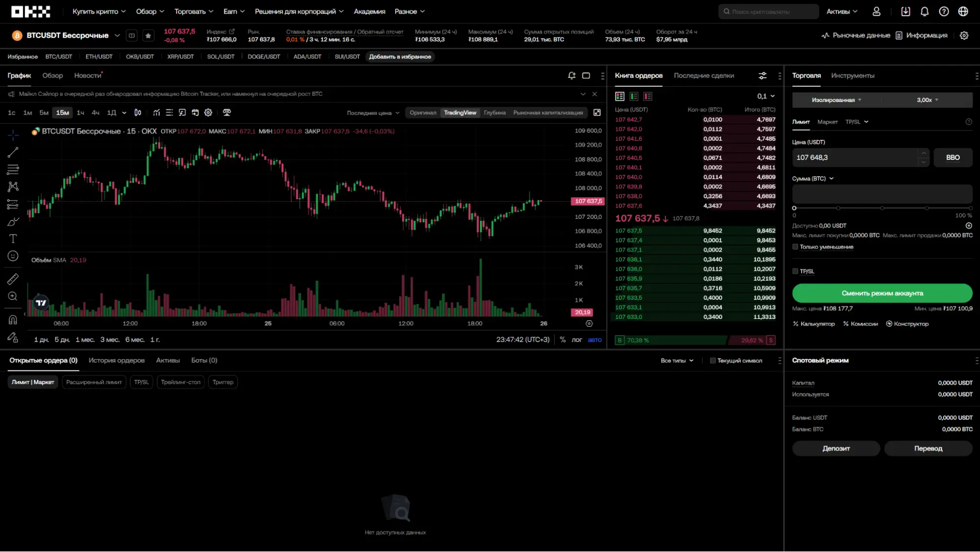This screenshot has width=980, height=552.
Task: Click the favorite star next to BTCUSDT
Action: (x=148, y=35)
